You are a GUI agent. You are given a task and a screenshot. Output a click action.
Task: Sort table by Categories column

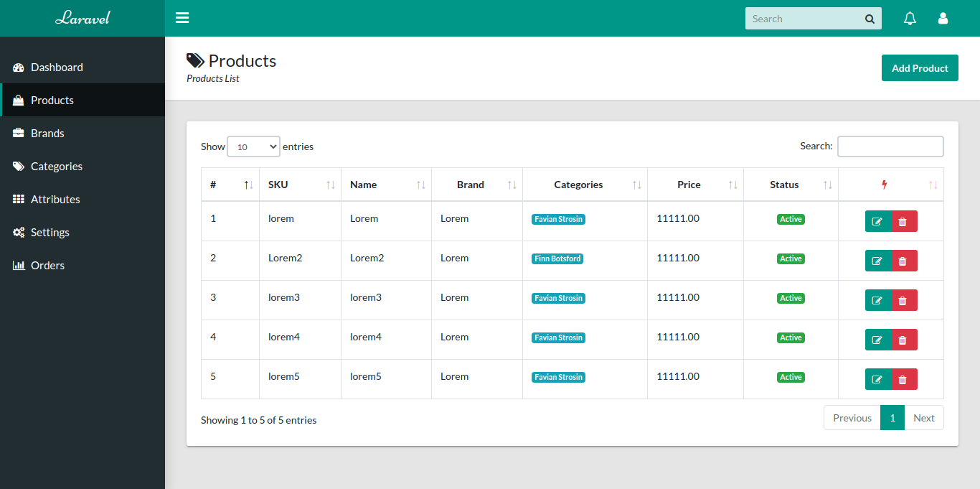click(585, 185)
